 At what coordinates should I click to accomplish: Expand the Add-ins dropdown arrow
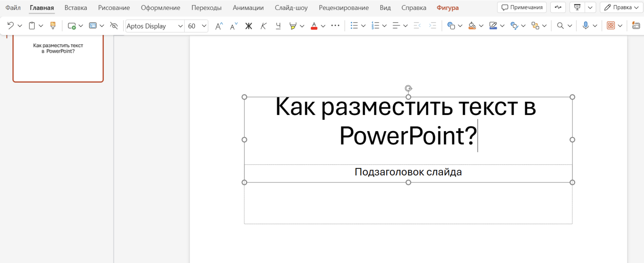pos(620,26)
